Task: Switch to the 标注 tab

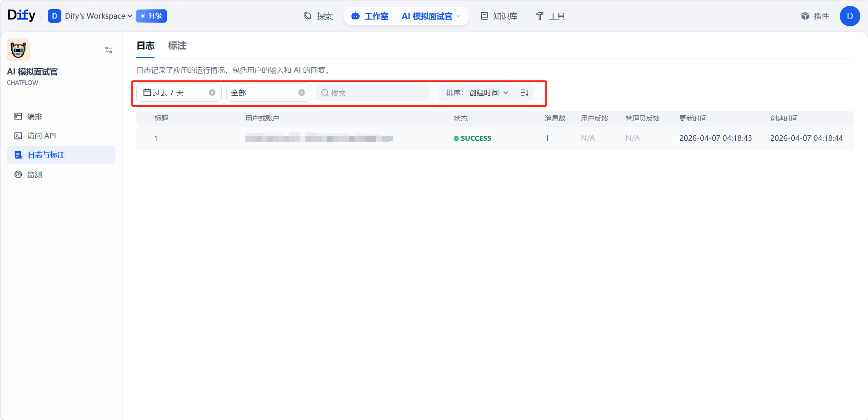Action: (177, 45)
